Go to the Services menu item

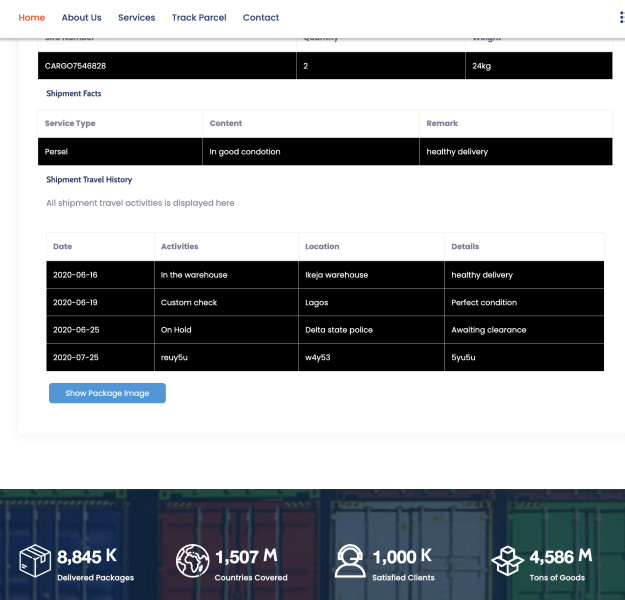136,18
